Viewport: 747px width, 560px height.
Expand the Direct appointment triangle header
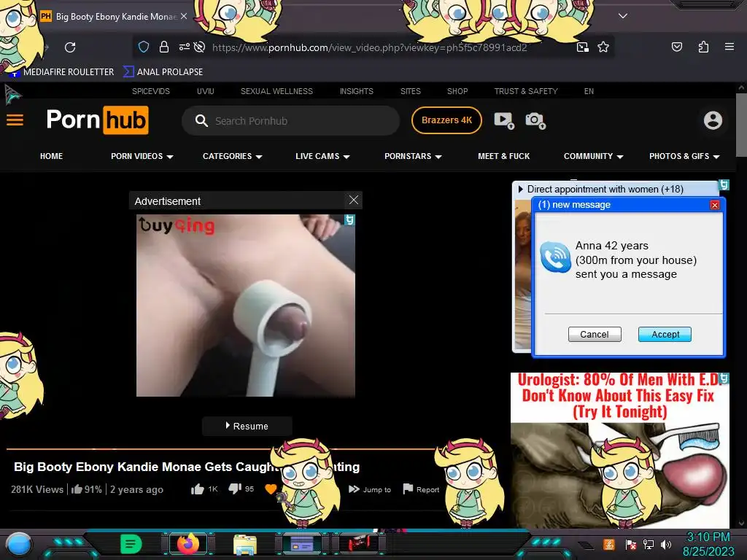tap(520, 189)
